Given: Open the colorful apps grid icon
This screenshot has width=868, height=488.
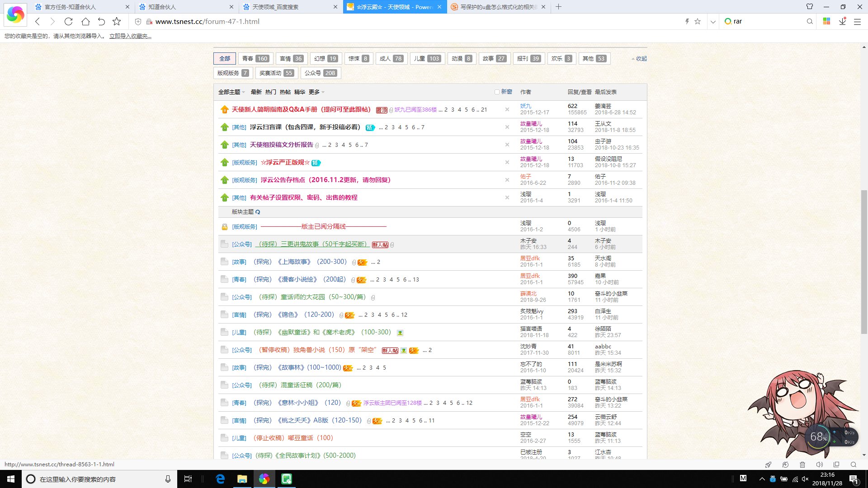Looking at the screenshot, I should coord(826,21).
